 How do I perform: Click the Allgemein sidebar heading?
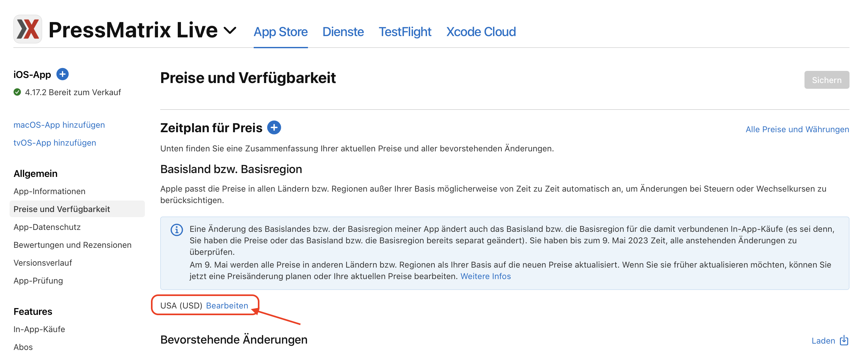tap(35, 174)
